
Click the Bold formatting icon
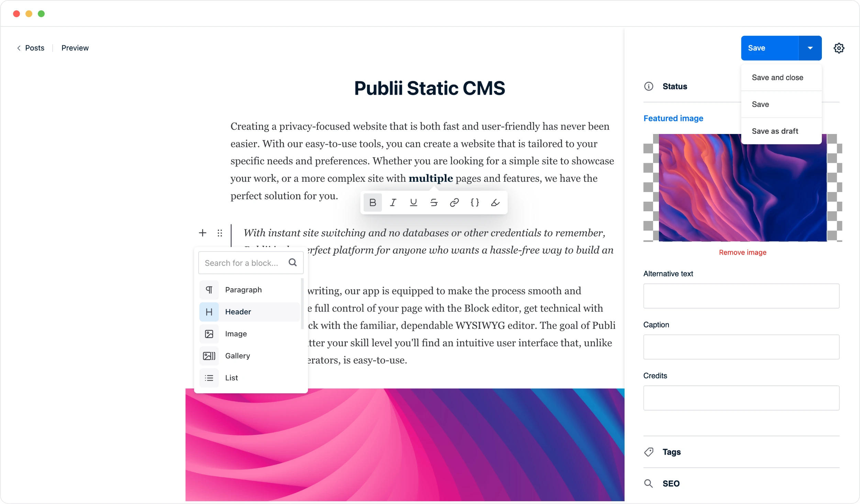point(373,203)
